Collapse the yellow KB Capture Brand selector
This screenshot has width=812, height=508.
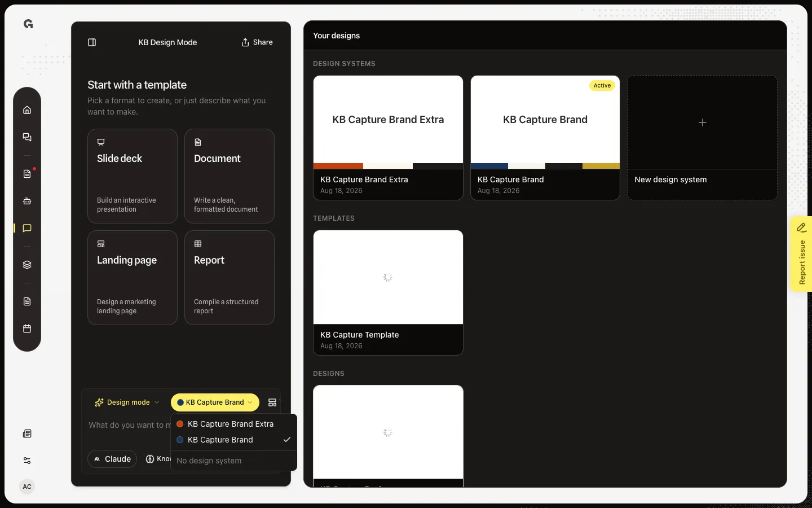215,402
